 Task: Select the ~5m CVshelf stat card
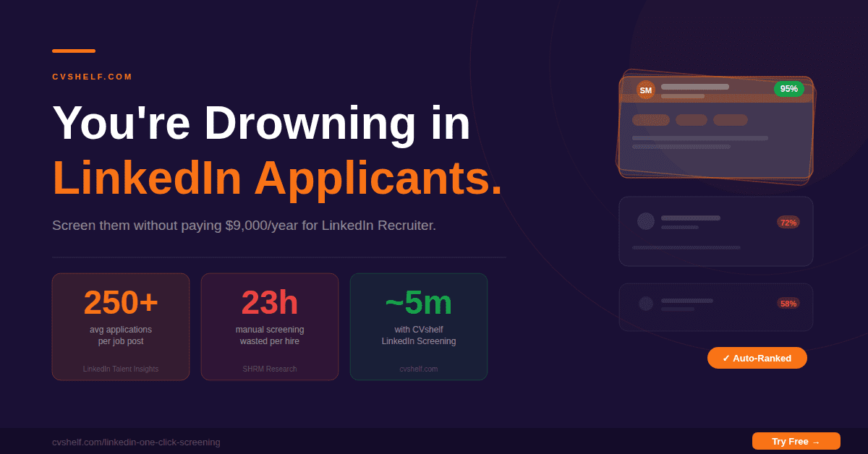(x=418, y=326)
